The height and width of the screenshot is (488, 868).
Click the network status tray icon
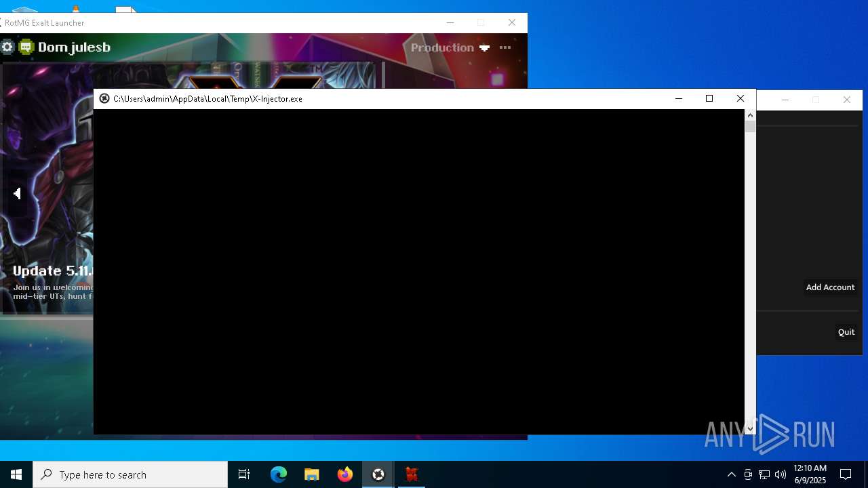tap(764, 474)
